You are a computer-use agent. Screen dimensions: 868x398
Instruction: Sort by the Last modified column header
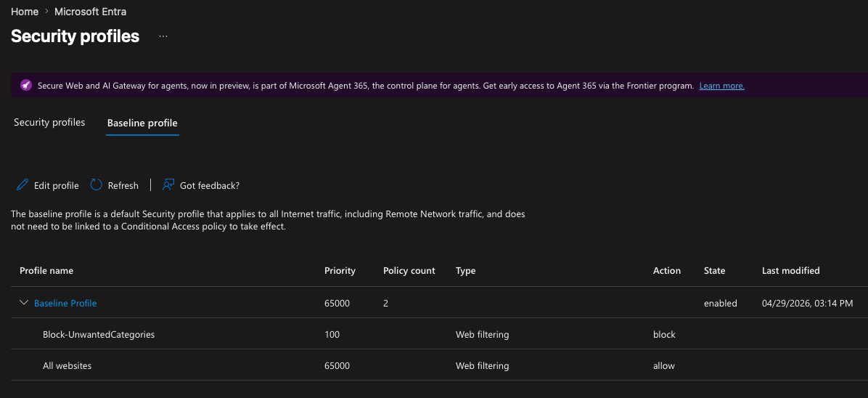(x=790, y=271)
